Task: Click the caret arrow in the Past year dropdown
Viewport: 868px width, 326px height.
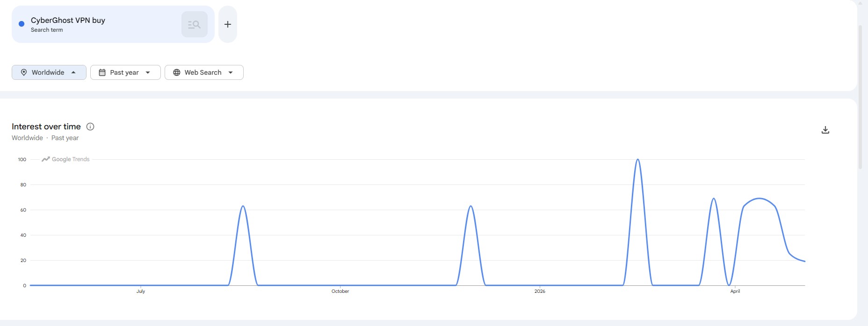Action: [x=148, y=72]
